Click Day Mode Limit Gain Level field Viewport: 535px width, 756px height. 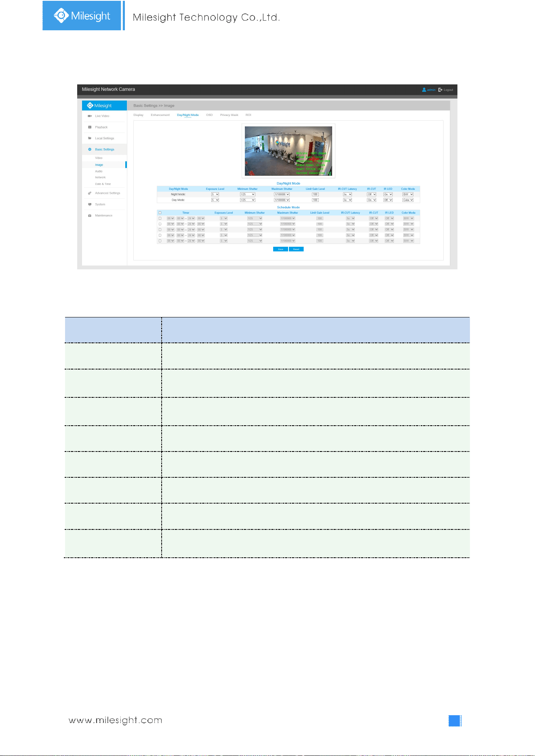coord(315,200)
